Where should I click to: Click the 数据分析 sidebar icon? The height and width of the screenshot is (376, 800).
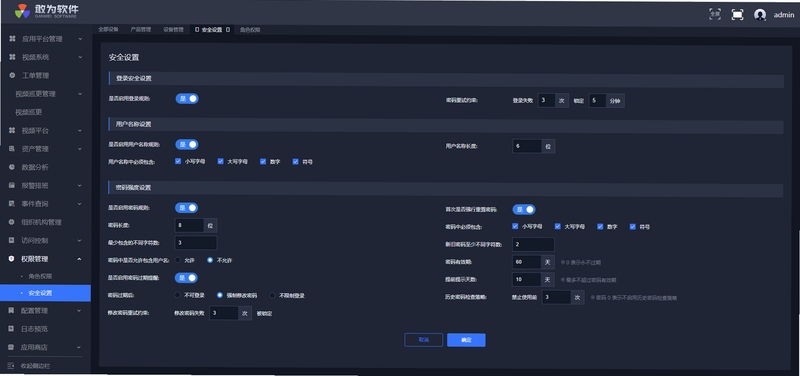[12, 167]
